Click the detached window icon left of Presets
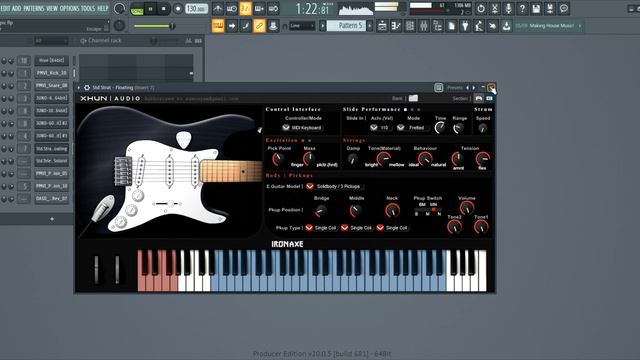The width and height of the screenshot is (640, 360). point(438,87)
